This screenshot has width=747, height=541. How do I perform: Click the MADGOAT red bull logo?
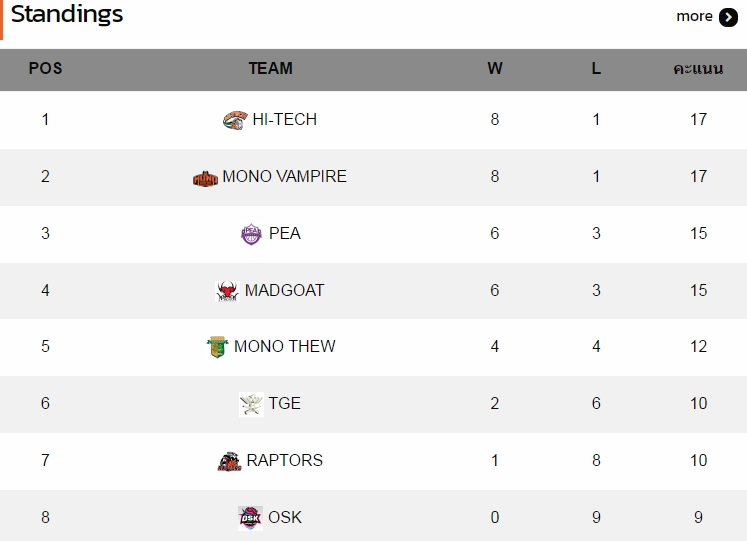(x=227, y=291)
